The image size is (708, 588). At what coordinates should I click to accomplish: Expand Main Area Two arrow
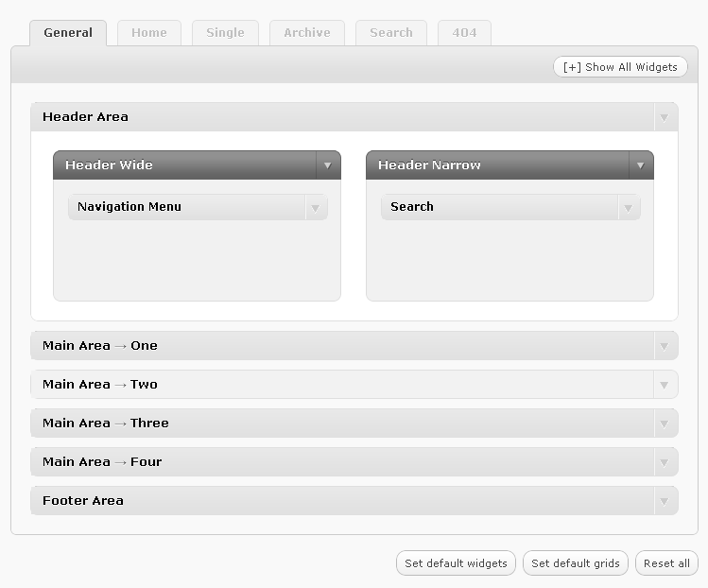coord(665,385)
